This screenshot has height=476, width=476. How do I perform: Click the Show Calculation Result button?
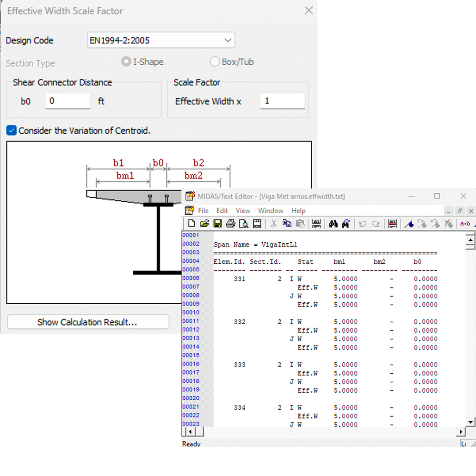click(x=88, y=322)
